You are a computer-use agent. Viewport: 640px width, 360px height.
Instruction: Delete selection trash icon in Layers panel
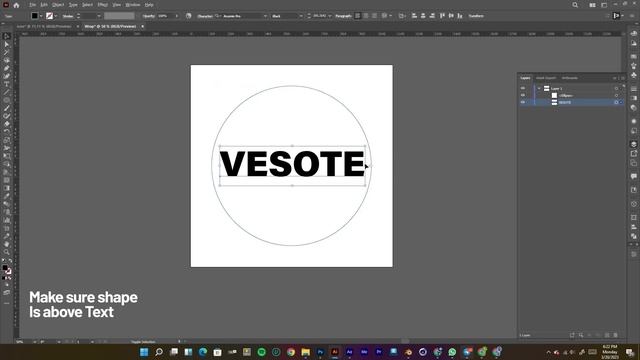(x=616, y=335)
